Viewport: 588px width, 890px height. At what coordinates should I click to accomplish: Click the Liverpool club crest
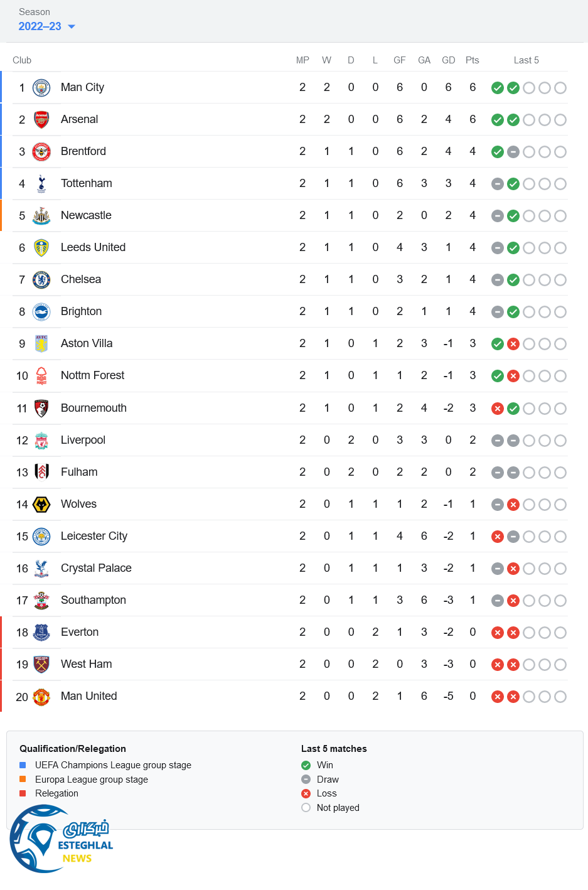click(x=41, y=441)
